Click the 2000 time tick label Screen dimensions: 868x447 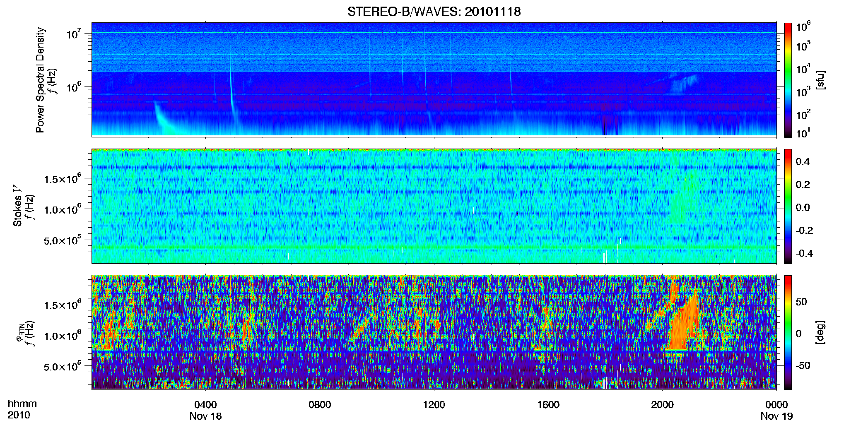(x=662, y=405)
